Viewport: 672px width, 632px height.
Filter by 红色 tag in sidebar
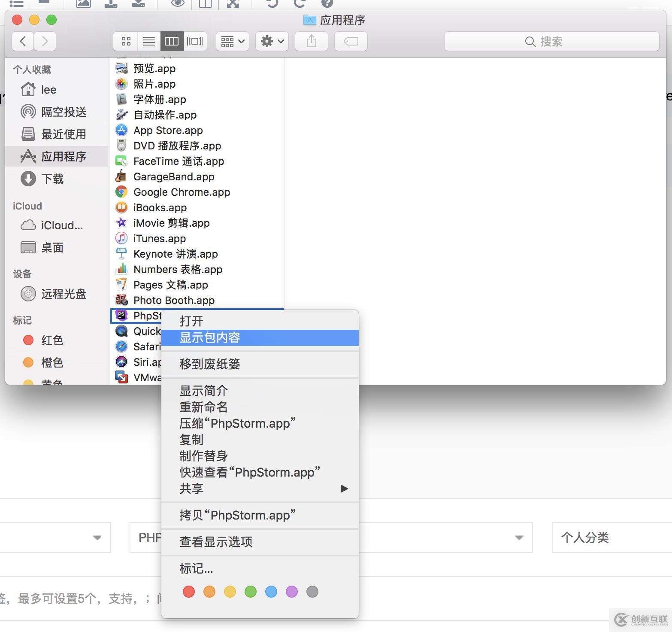coord(57,340)
